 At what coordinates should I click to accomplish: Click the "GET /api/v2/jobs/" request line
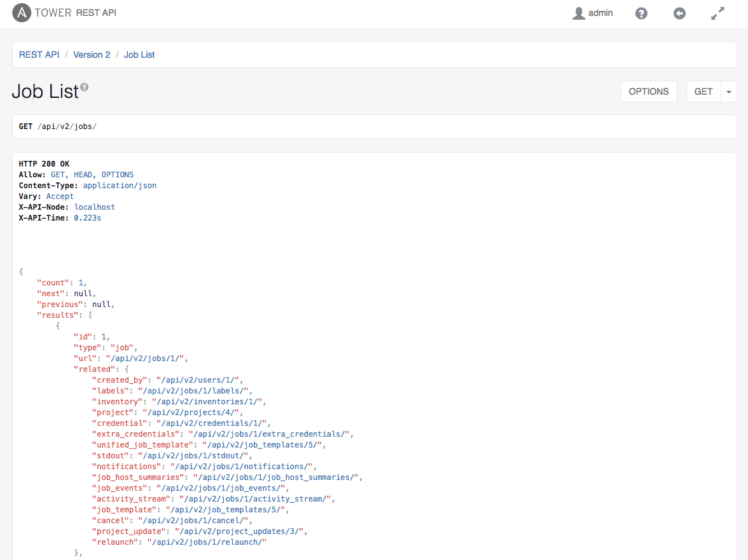58,126
